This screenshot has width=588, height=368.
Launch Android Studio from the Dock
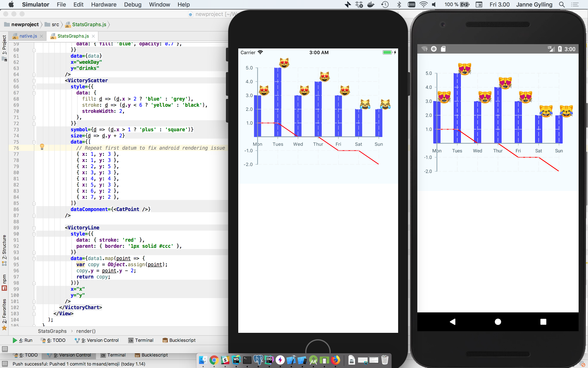(313, 360)
